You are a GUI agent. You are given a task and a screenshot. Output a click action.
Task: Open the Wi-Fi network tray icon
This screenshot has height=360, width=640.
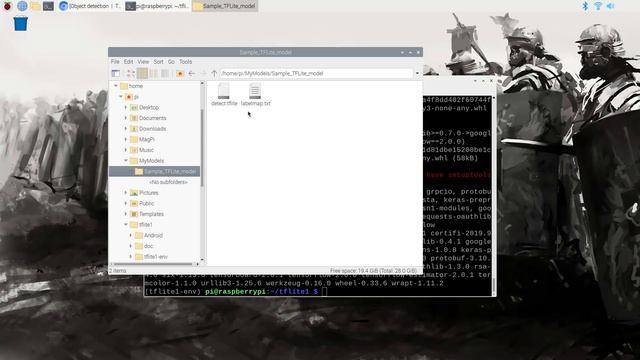(x=598, y=6)
